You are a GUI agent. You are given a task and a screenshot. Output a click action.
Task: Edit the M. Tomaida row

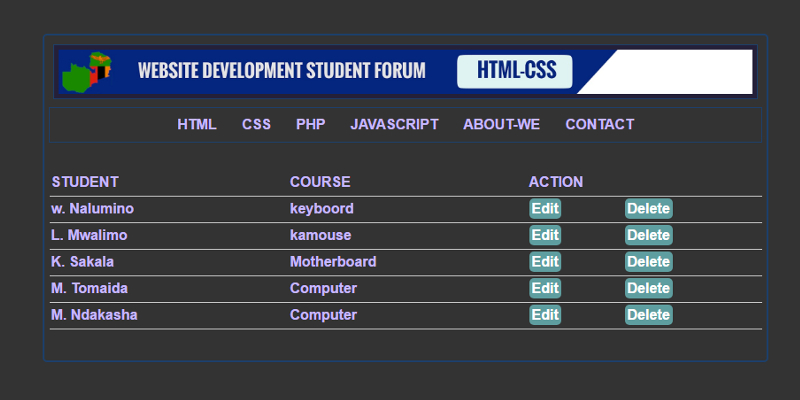545,289
